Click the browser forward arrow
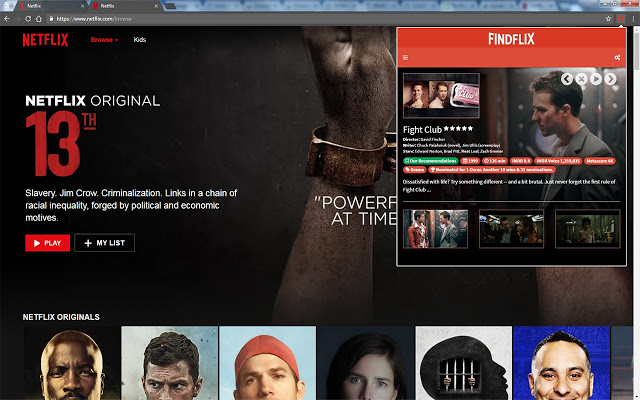This screenshot has height=400, width=640. (x=18, y=19)
